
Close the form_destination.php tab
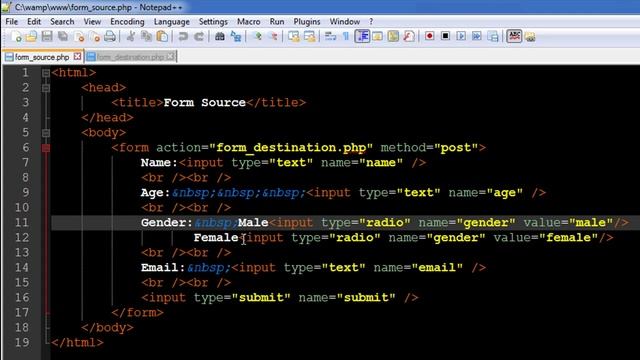click(x=170, y=57)
